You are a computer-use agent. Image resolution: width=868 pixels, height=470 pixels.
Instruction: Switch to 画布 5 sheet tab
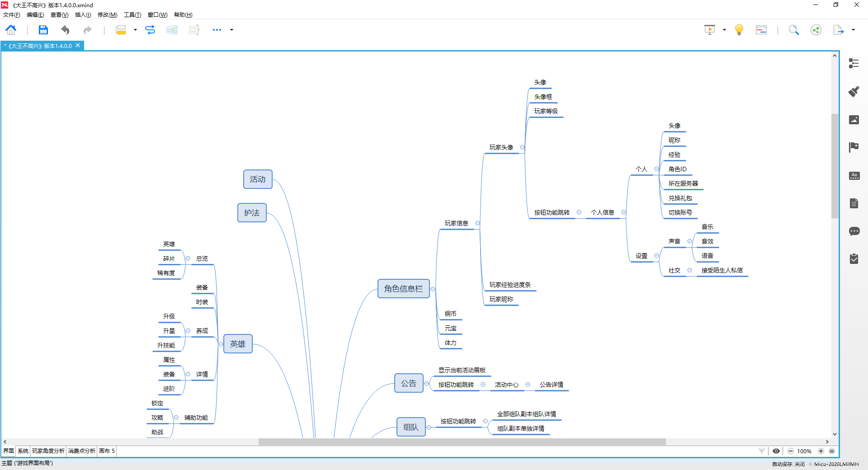tap(107, 451)
